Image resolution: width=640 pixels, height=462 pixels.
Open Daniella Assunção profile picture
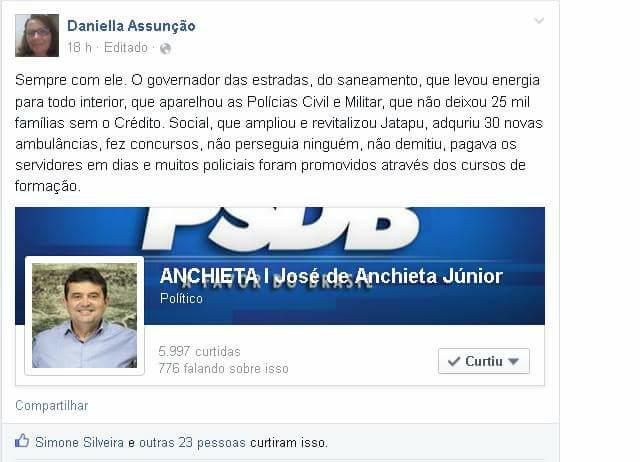click(x=37, y=35)
